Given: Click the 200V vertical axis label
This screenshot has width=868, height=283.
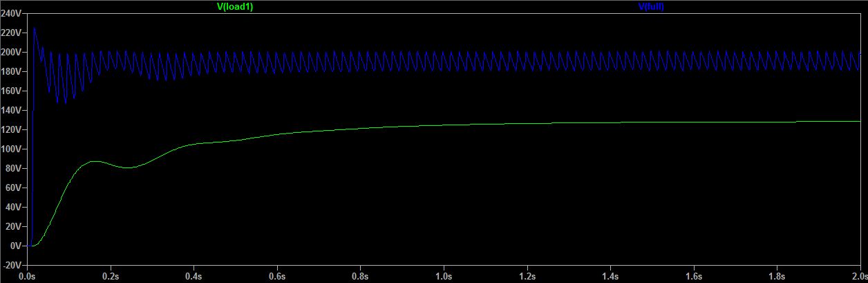Looking at the screenshot, I should coord(12,52).
